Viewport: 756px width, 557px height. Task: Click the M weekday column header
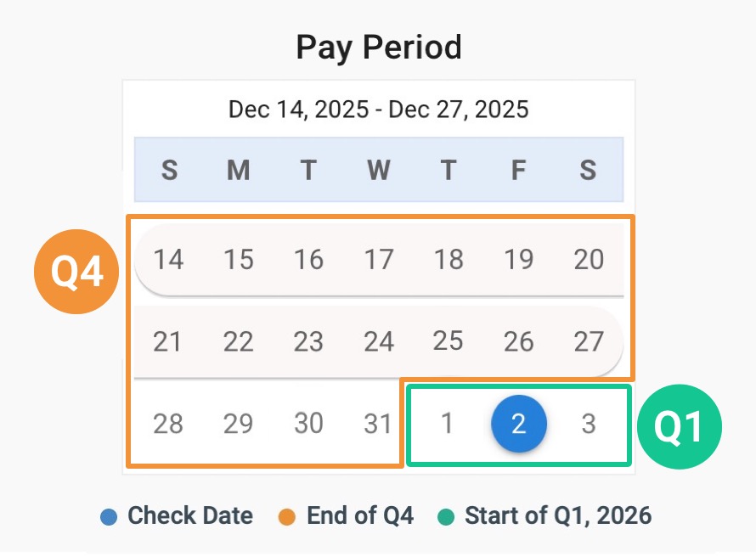(238, 170)
